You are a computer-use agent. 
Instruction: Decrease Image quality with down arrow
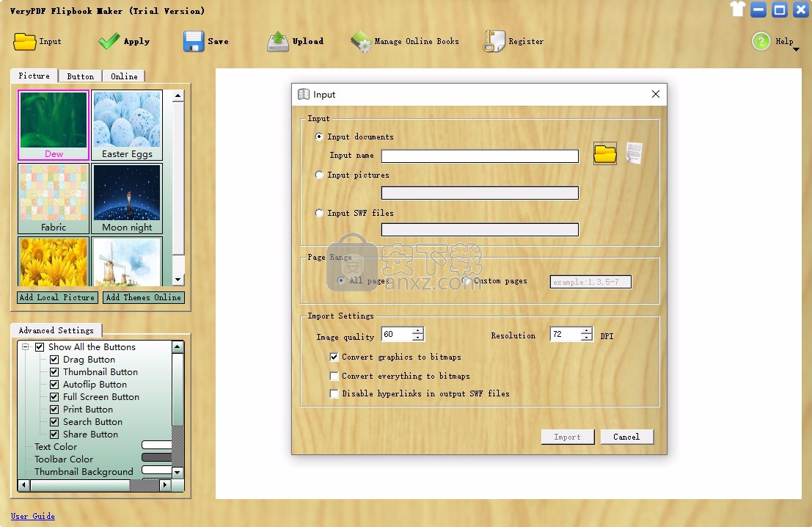[x=418, y=338]
